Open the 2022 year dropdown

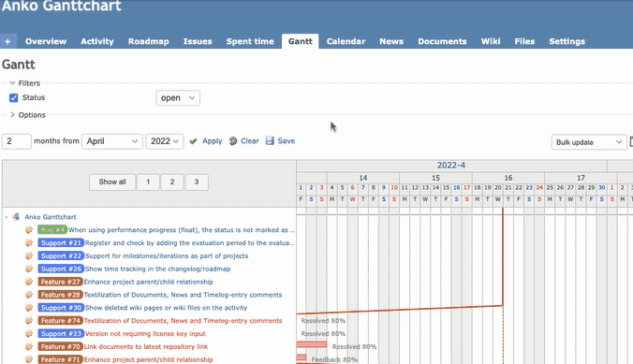[x=165, y=141]
